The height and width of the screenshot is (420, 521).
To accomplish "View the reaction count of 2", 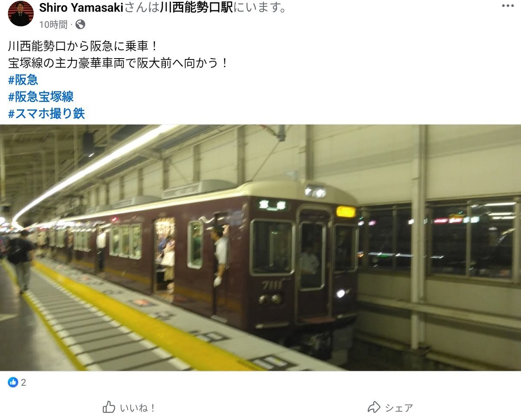I will [23, 382].
